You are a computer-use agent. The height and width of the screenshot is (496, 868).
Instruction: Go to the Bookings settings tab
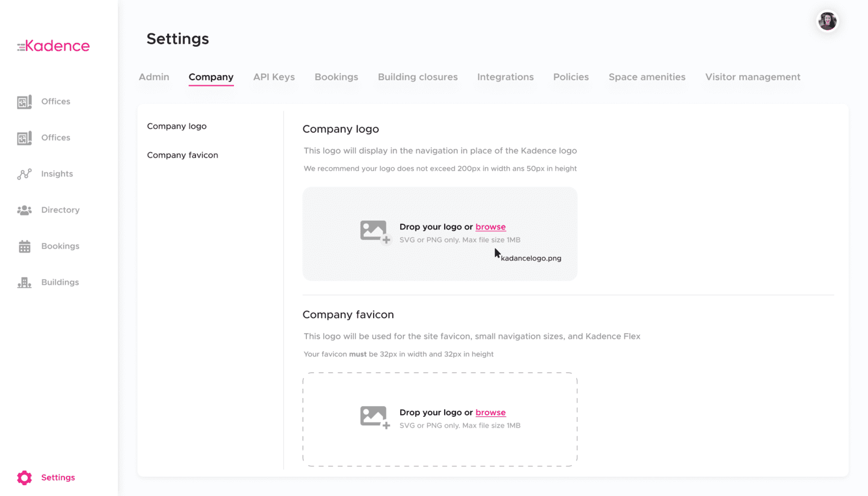pos(336,77)
